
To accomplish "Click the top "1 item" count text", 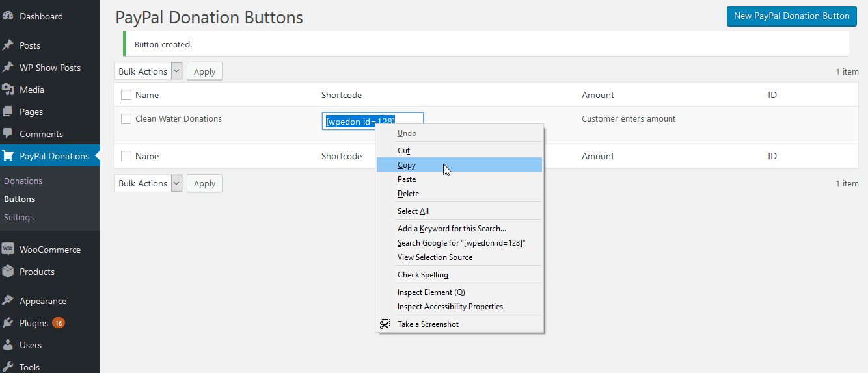I will tap(847, 72).
